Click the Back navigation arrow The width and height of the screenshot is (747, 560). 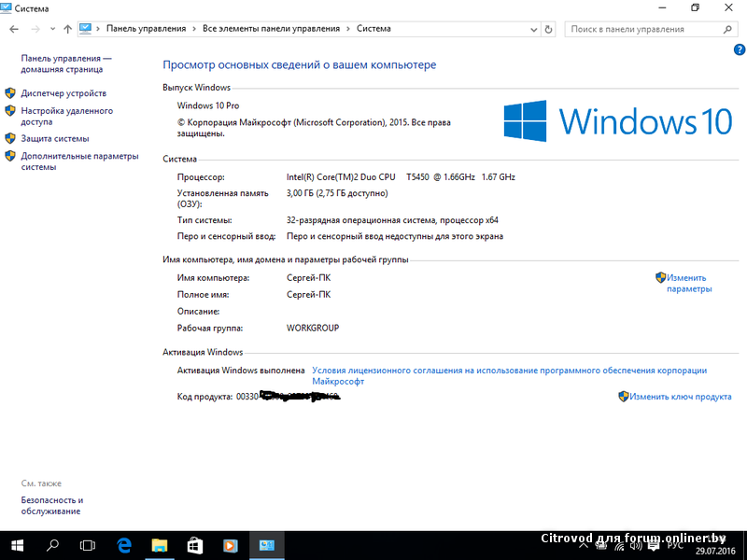point(14,29)
